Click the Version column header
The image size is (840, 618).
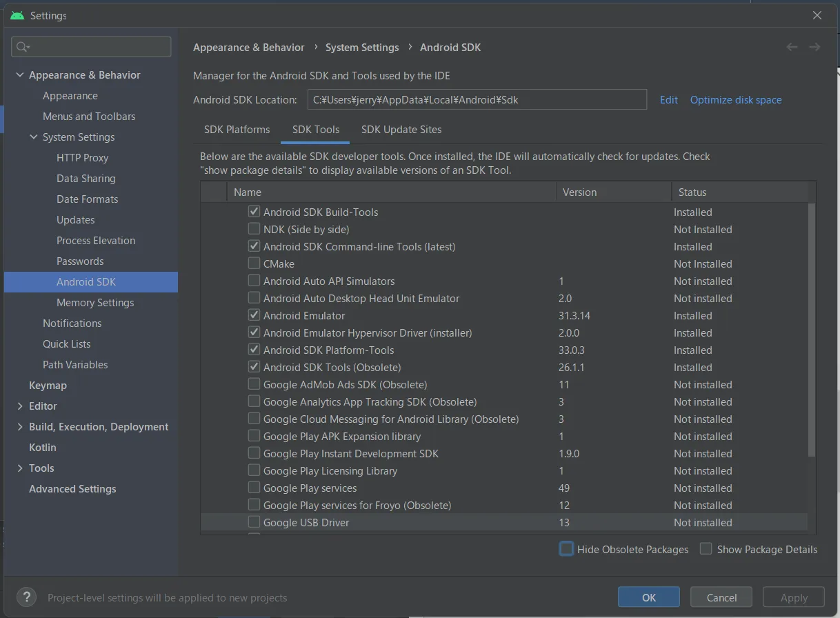(x=614, y=192)
